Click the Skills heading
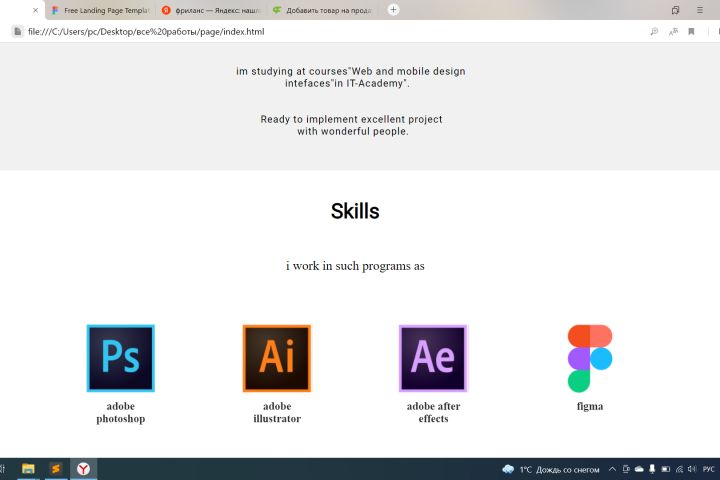This screenshot has height=480, width=720. click(355, 211)
